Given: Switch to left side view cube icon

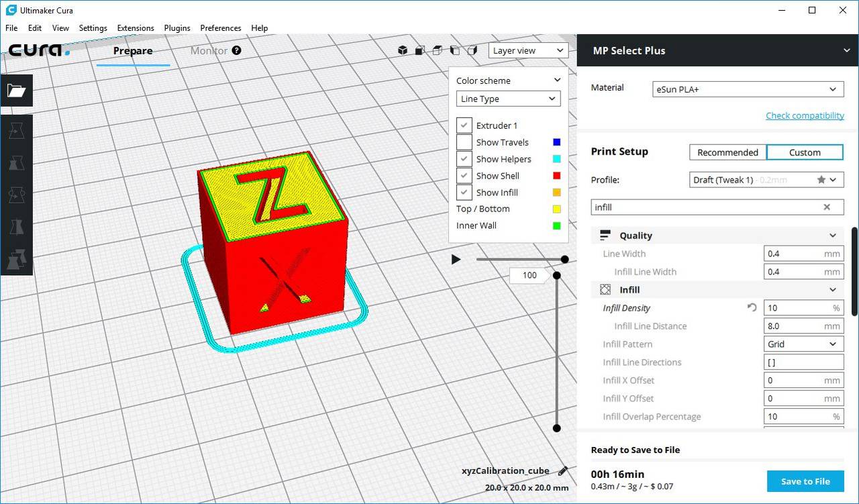Looking at the screenshot, I should pyautogui.click(x=455, y=50).
